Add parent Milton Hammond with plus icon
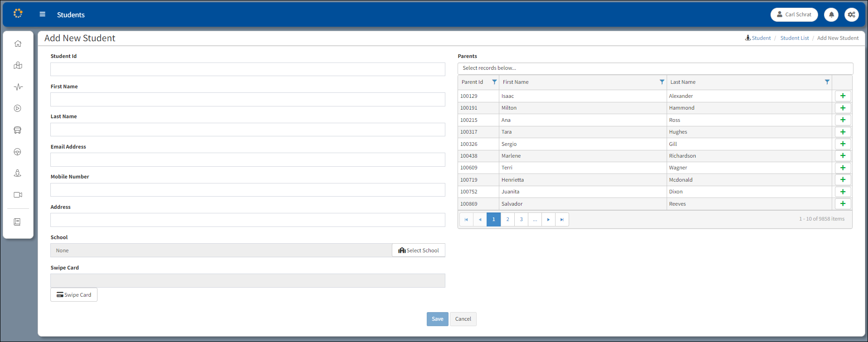Viewport: 868px width, 342px height. click(843, 108)
